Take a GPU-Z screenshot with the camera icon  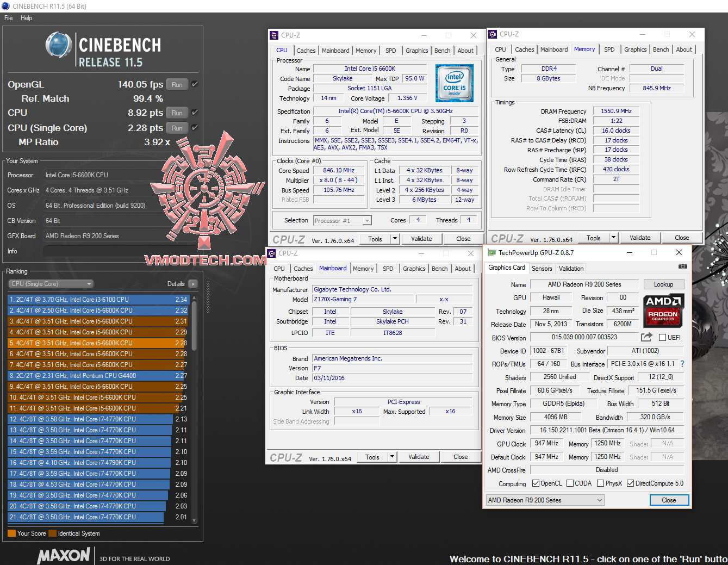click(x=682, y=266)
